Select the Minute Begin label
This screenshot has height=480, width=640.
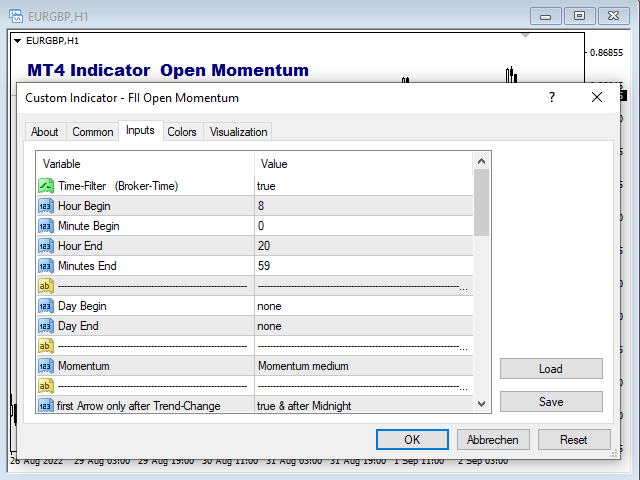pos(89,226)
